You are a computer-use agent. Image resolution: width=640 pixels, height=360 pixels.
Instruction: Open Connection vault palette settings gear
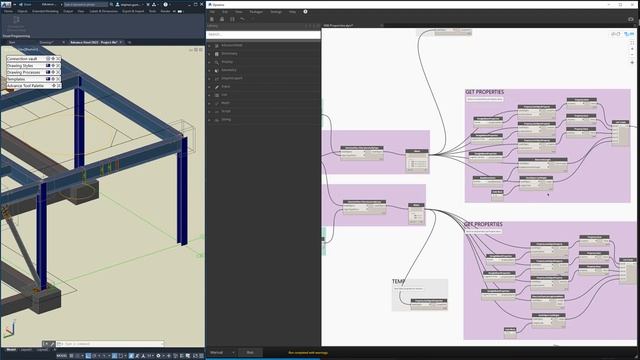tap(53, 59)
